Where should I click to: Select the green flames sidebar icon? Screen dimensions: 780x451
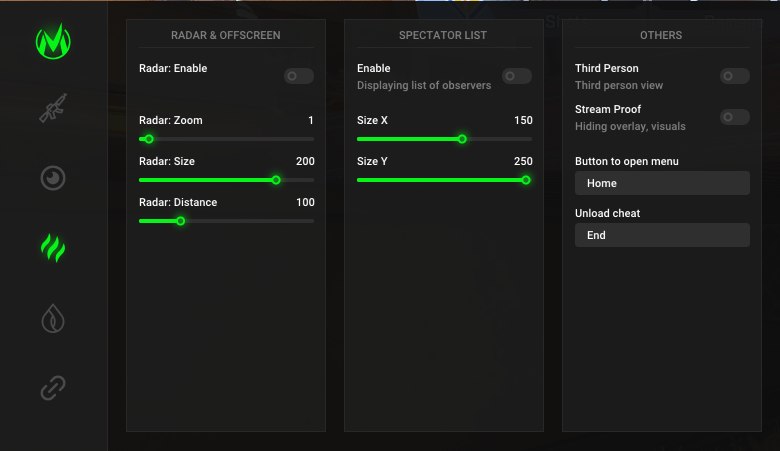tap(53, 247)
